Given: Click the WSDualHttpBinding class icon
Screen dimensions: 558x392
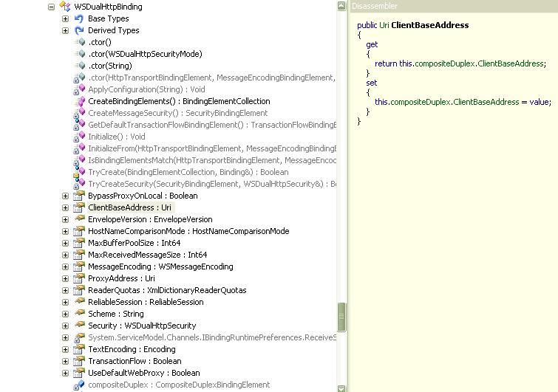Looking at the screenshot, I should (64, 7).
